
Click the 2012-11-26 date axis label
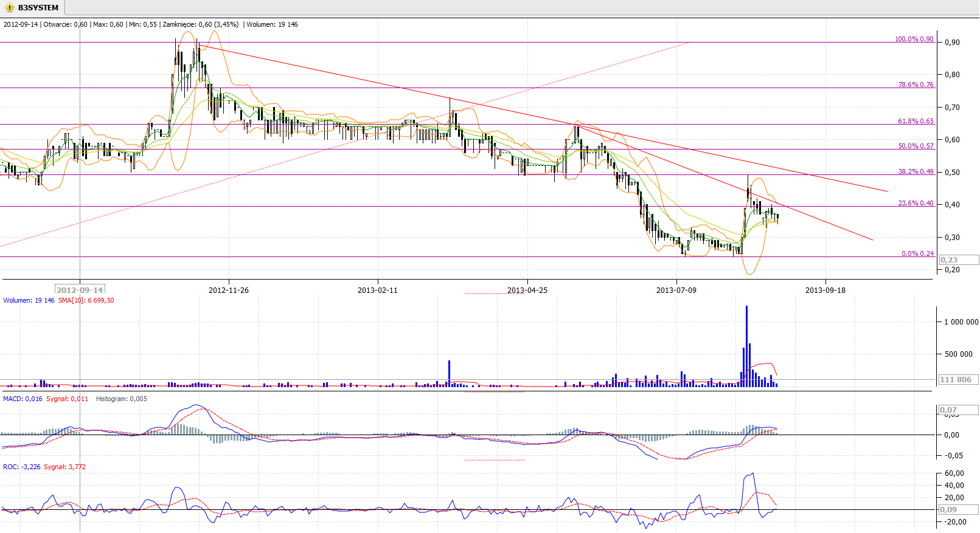pyautogui.click(x=229, y=290)
